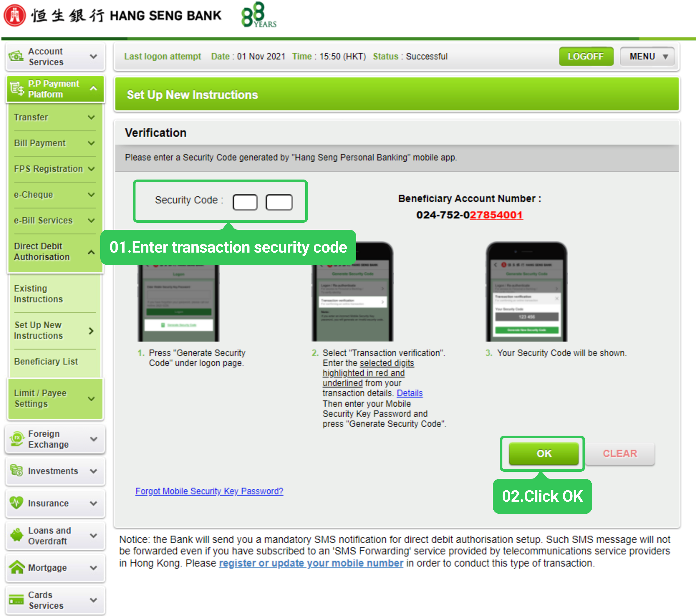Viewport: 696px width, 616px height.
Task: Click the Cards Services card icon
Action: click(16, 600)
